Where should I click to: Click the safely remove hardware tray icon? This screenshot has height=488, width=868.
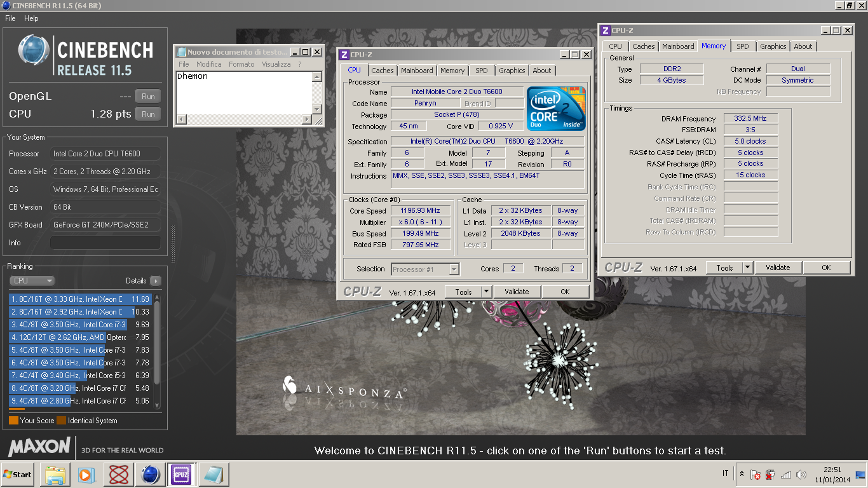point(770,475)
